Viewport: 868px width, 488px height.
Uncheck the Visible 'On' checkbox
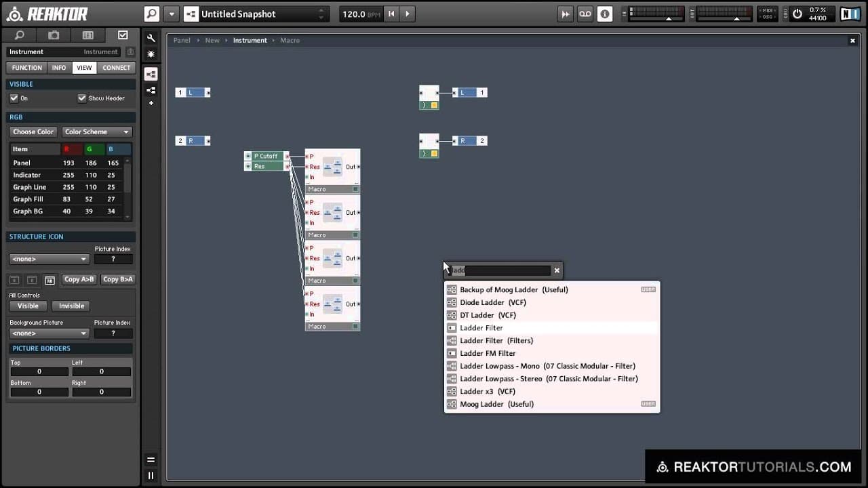click(x=14, y=98)
